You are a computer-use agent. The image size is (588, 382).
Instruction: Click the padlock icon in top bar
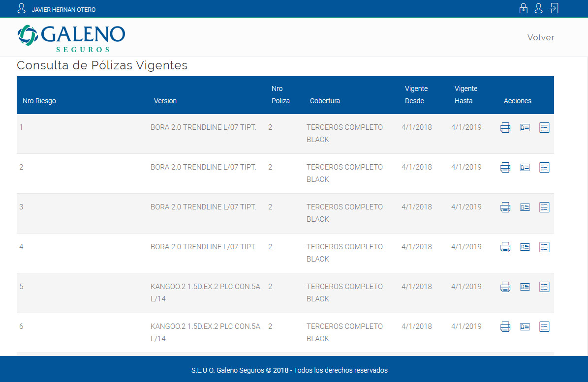click(524, 8)
